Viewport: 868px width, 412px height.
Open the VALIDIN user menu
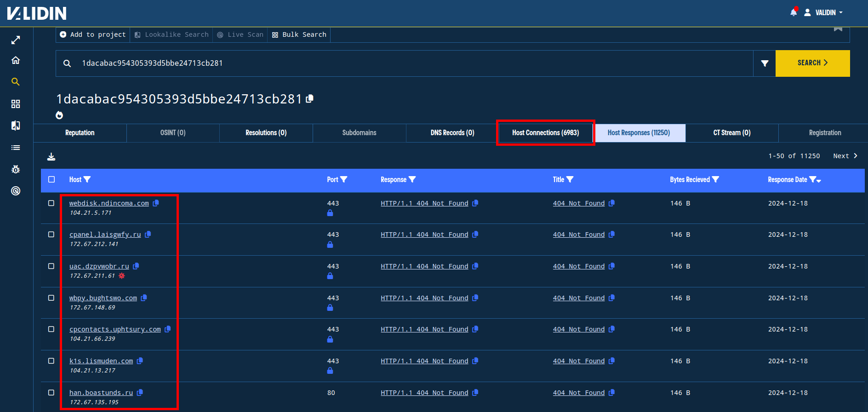tap(823, 12)
